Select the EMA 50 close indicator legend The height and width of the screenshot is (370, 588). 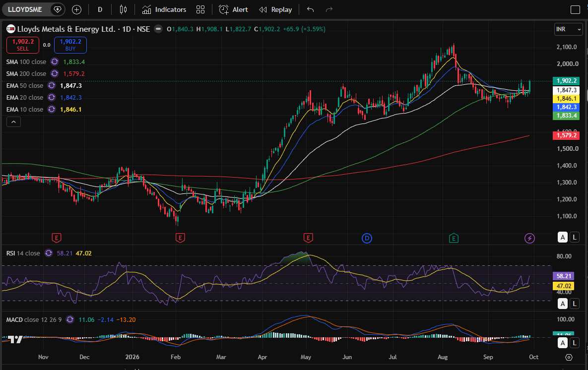(x=25, y=86)
